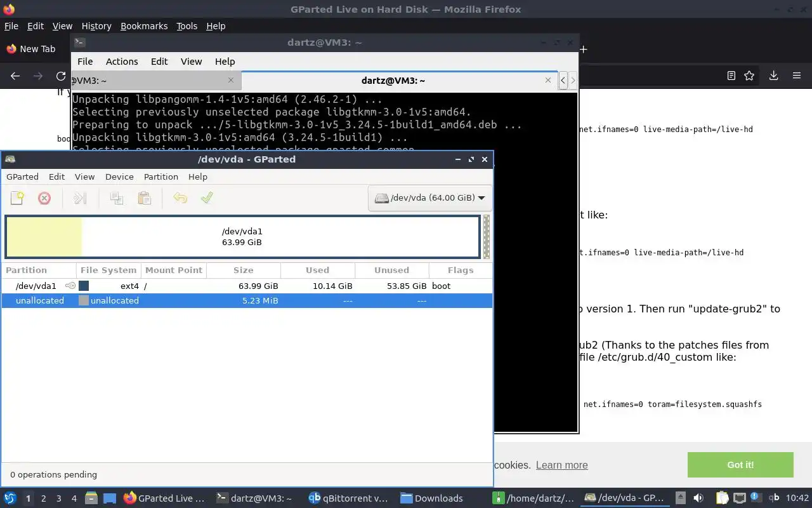Screen dimensions: 812x508
Task: Click the Flags column header
Action: 461,271
